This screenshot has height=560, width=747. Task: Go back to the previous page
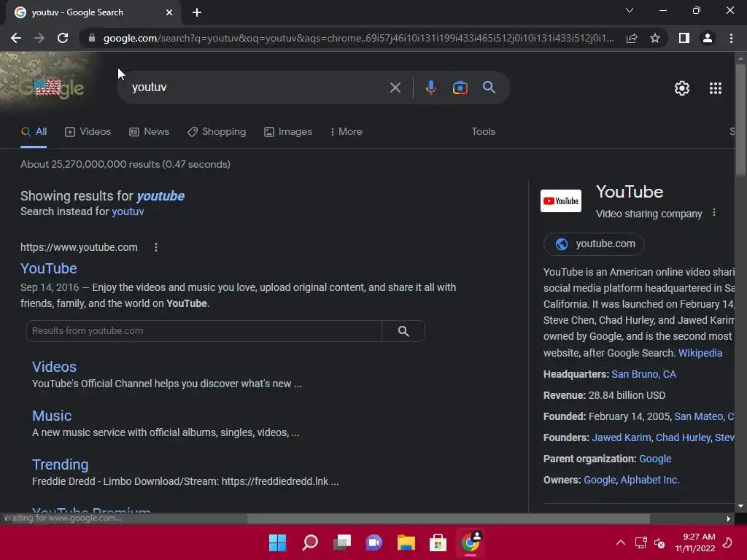tap(16, 38)
